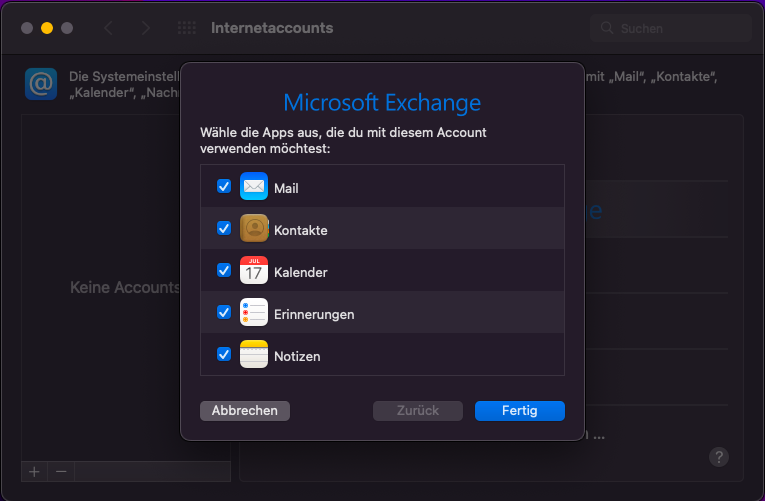Uncheck the Kontakte checkbox
765x501 pixels.
tap(224, 228)
